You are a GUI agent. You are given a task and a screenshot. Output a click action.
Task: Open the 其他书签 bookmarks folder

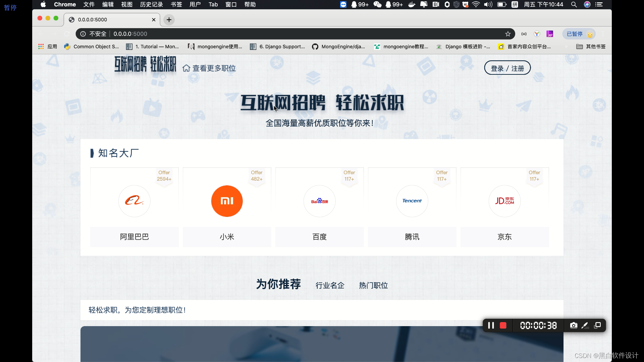[591, 47]
